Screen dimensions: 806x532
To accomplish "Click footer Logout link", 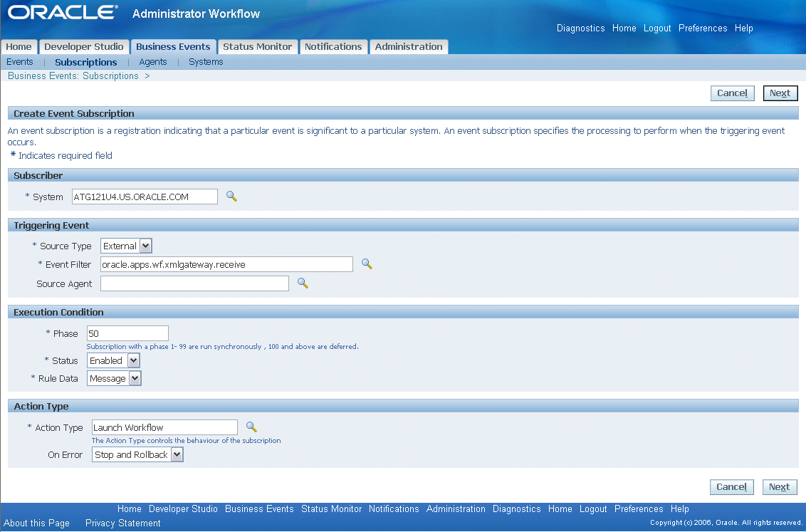I will pos(593,509).
